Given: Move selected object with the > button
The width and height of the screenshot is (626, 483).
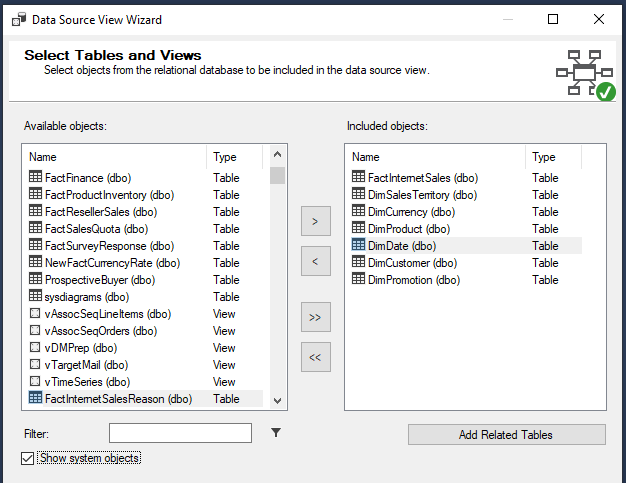Looking at the screenshot, I should (x=315, y=221).
